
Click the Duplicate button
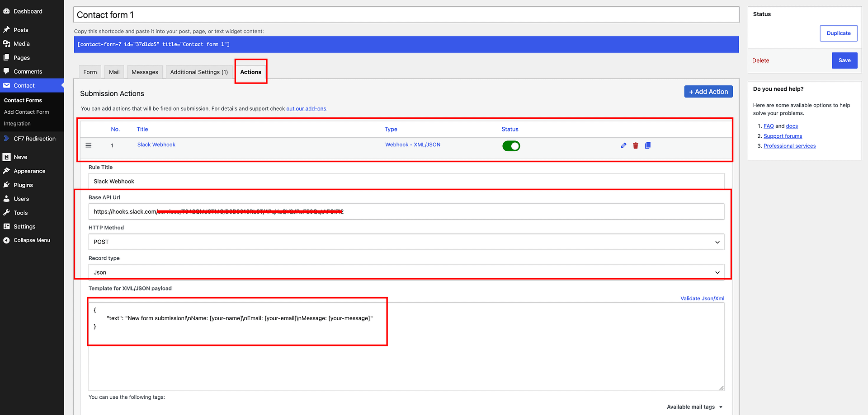click(839, 33)
